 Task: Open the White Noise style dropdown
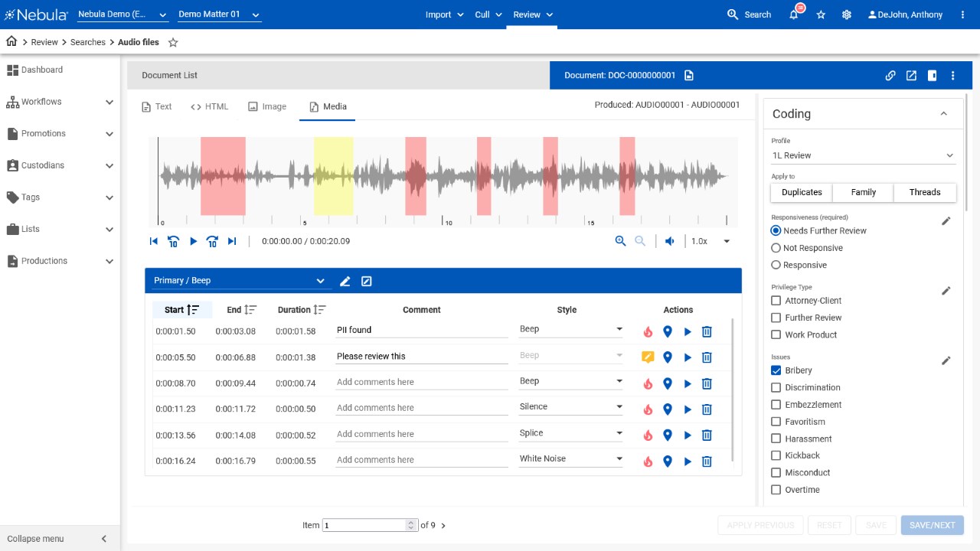[x=570, y=459]
